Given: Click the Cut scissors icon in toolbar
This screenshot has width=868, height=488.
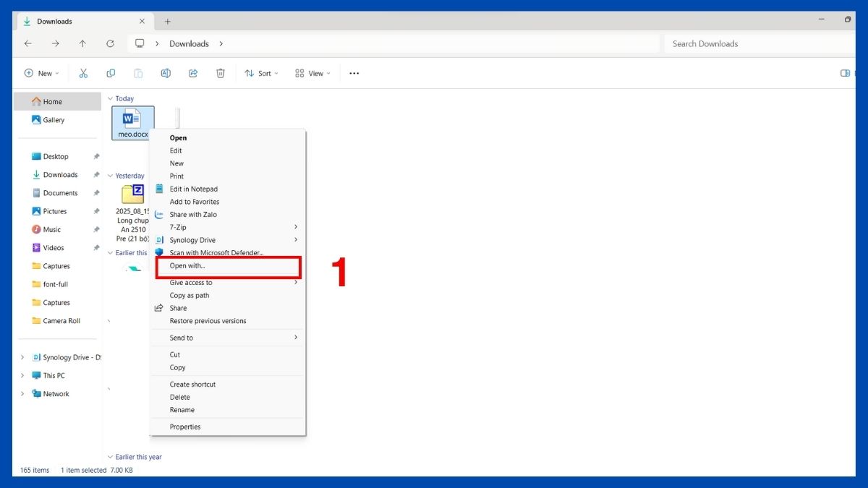Looking at the screenshot, I should pyautogui.click(x=83, y=73).
